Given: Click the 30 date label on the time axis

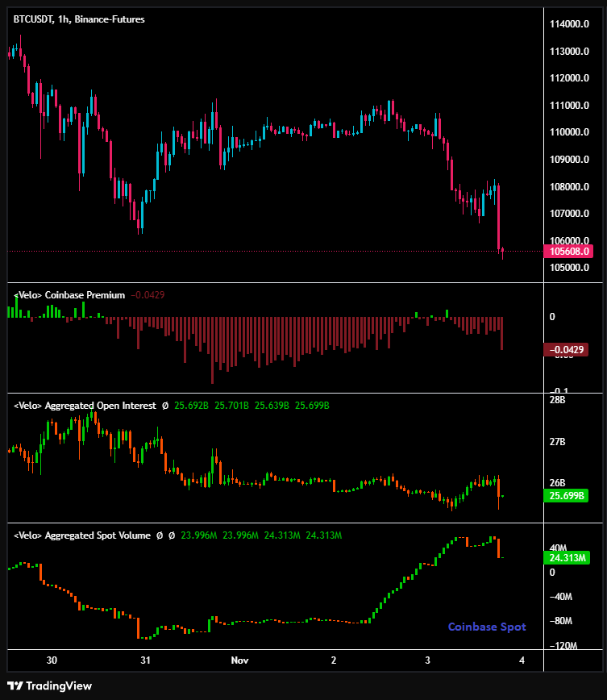Looking at the screenshot, I should 52,660.
